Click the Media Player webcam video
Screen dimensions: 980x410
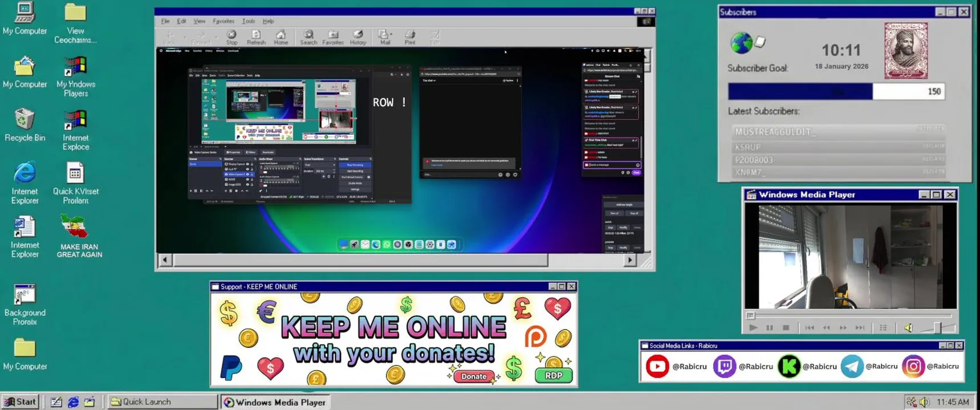pyautogui.click(x=850, y=256)
